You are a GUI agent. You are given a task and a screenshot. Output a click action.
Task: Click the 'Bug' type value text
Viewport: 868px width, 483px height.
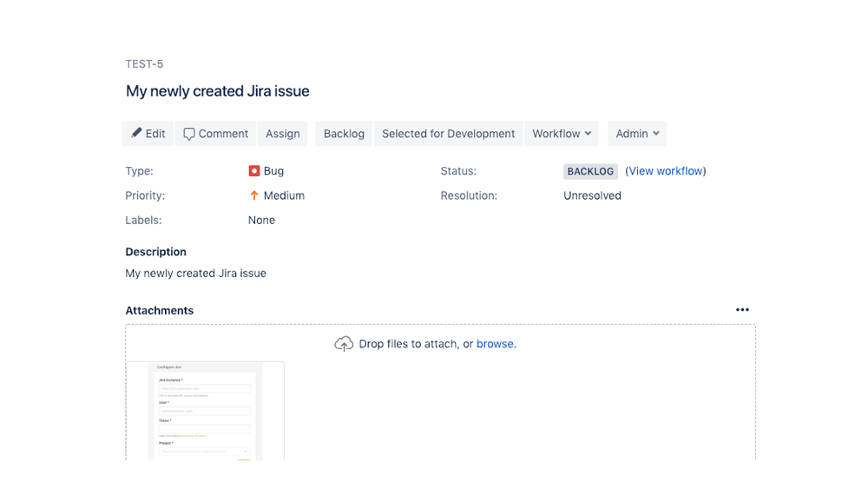273,171
